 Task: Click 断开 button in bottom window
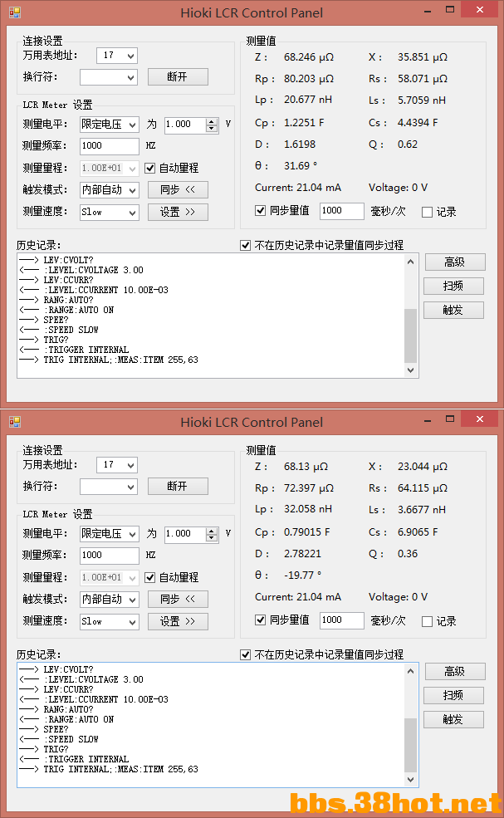(178, 486)
